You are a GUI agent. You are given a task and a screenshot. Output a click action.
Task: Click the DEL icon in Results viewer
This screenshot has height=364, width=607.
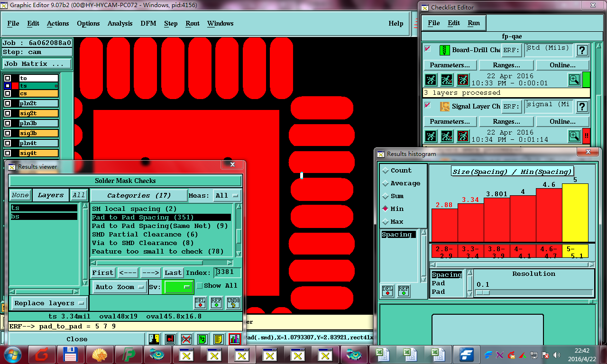click(x=200, y=302)
